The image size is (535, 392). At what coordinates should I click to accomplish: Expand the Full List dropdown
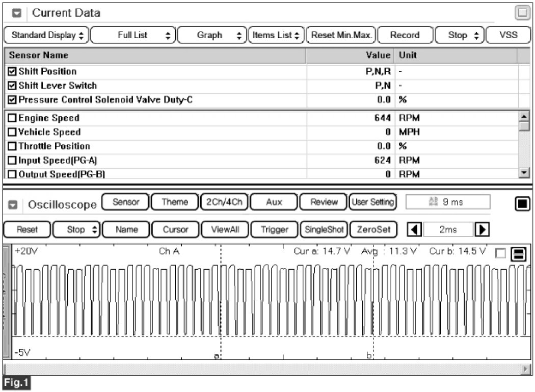pyautogui.click(x=133, y=35)
